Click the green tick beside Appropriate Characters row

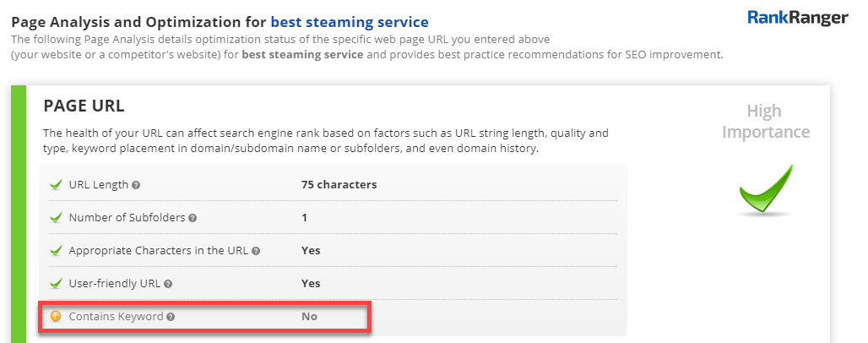[56, 250]
